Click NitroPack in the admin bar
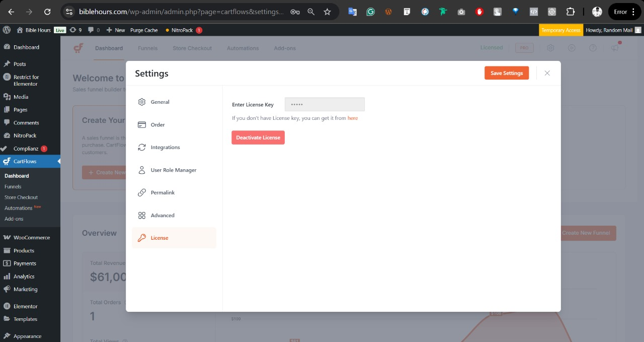The width and height of the screenshot is (644, 342). click(182, 30)
